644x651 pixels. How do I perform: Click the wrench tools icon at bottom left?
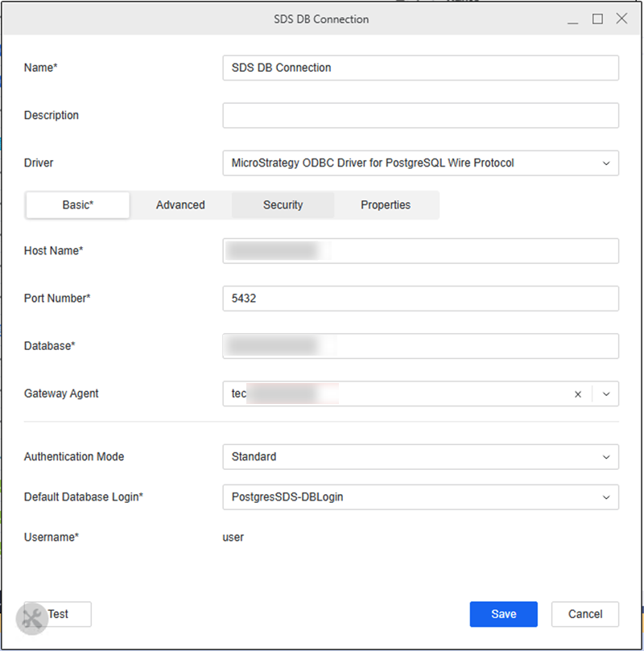(32, 618)
